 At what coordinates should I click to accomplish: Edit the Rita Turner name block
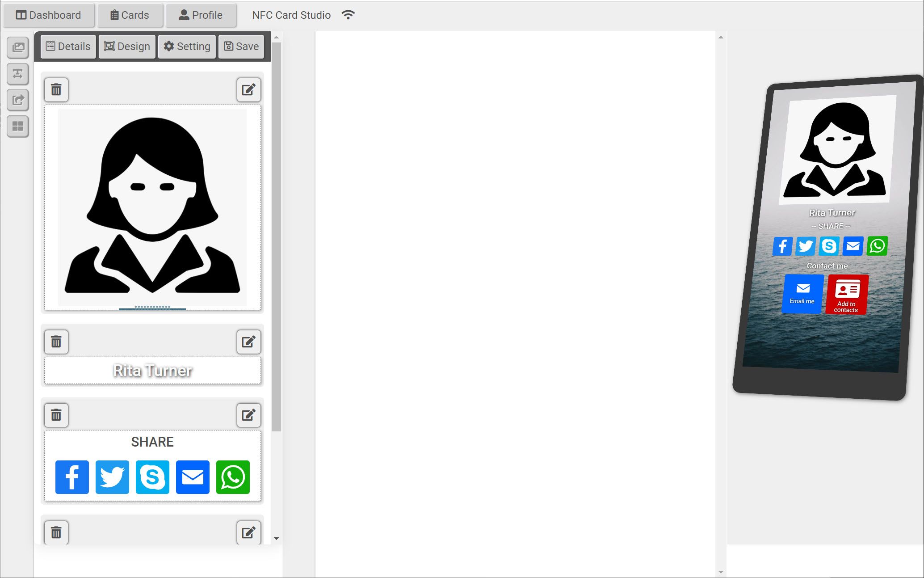pos(248,342)
